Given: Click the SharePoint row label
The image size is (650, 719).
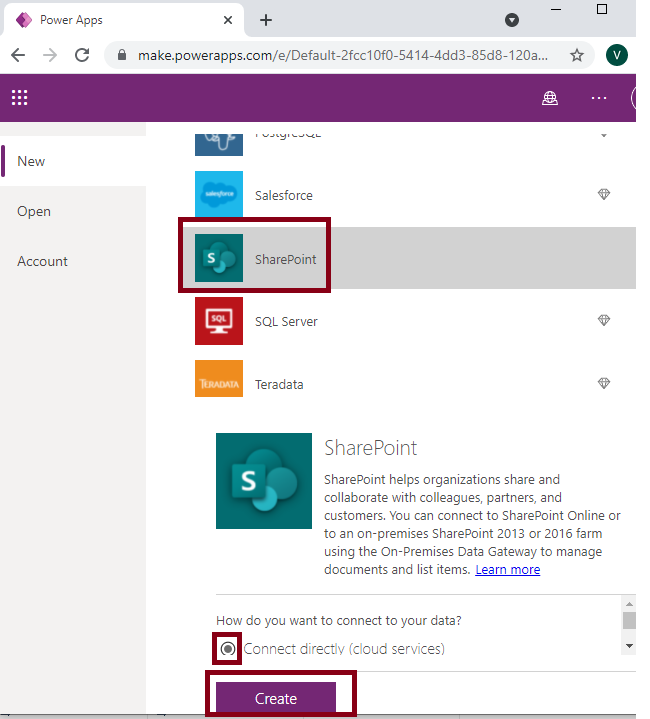Looking at the screenshot, I should tap(286, 259).
